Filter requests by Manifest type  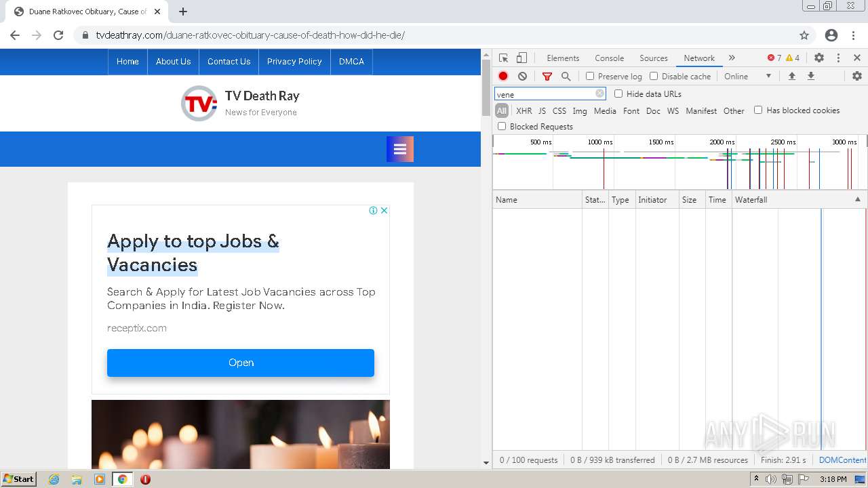click(701, 111)
